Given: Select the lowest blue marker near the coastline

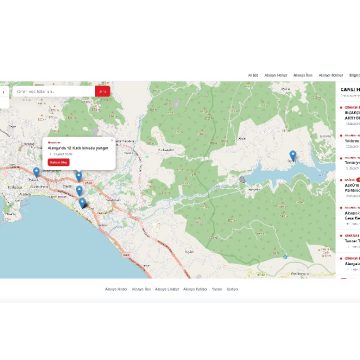Looking at the screenshot, I should 82,203.
